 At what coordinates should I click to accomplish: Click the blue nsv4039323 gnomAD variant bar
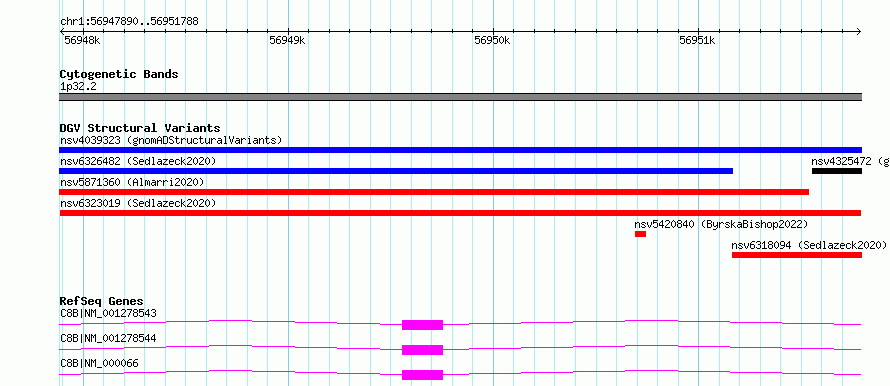460,150
